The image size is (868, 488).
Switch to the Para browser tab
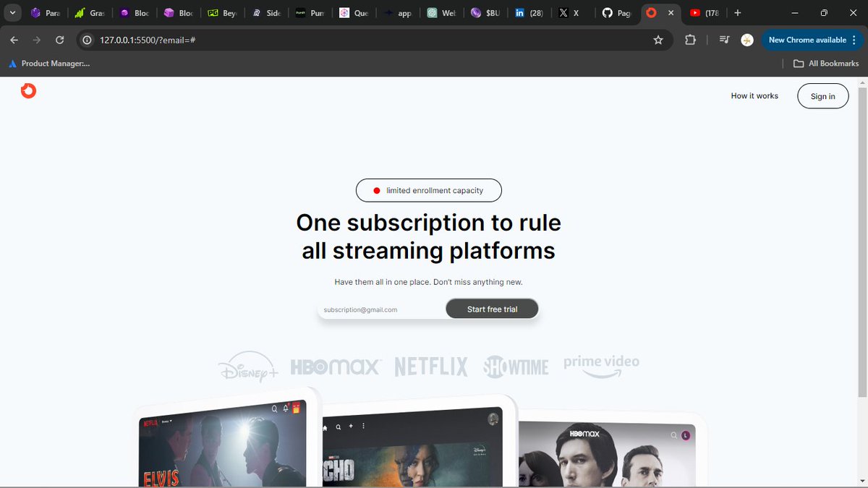click(45, 13)
